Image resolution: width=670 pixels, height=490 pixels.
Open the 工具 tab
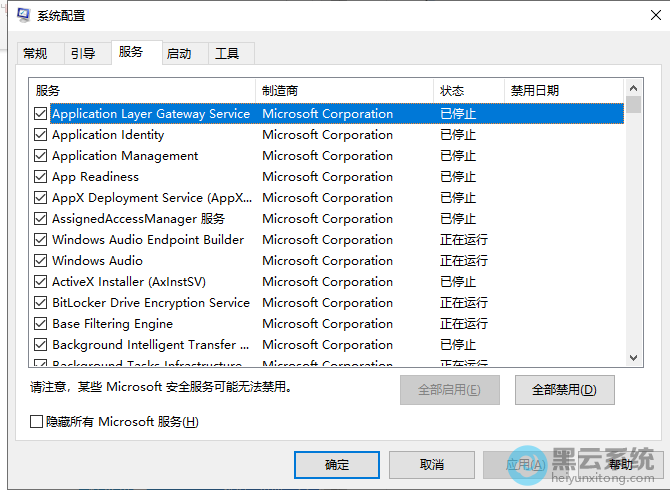(x=227, y=54)
